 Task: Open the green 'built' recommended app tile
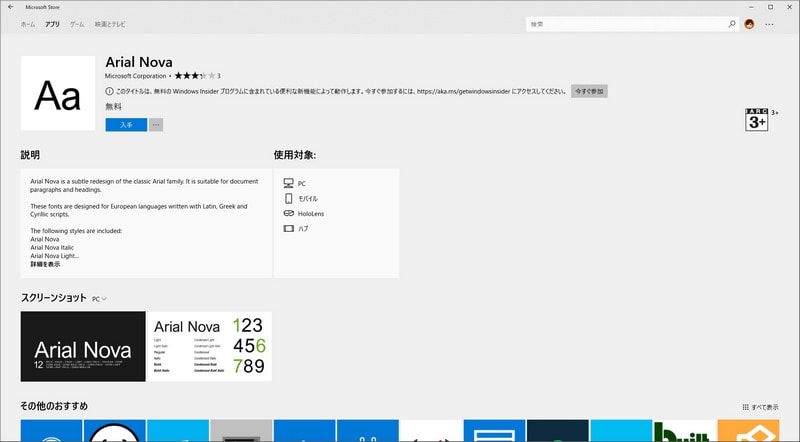[x=685, y=431]
